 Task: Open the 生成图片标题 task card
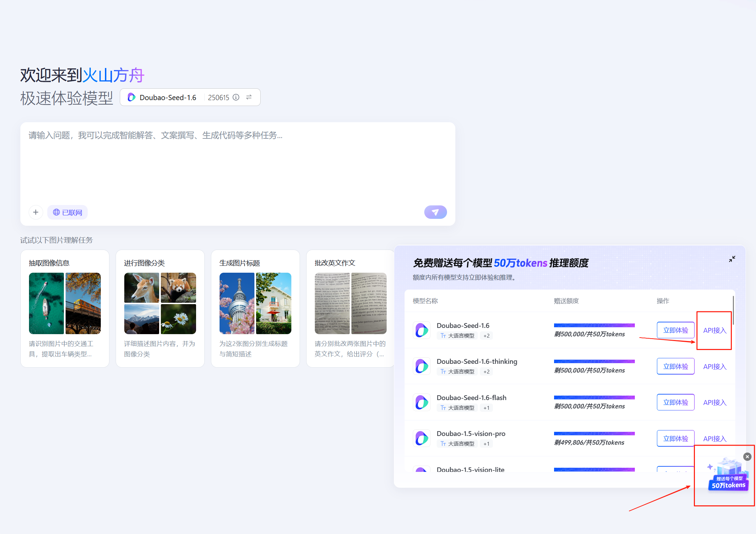coord(255,309)
